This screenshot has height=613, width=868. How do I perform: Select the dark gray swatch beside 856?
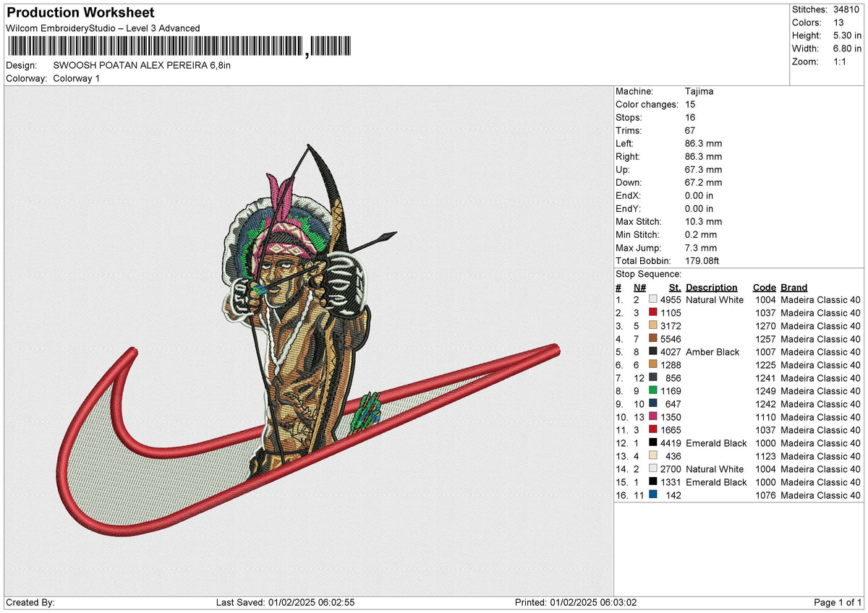653,377
